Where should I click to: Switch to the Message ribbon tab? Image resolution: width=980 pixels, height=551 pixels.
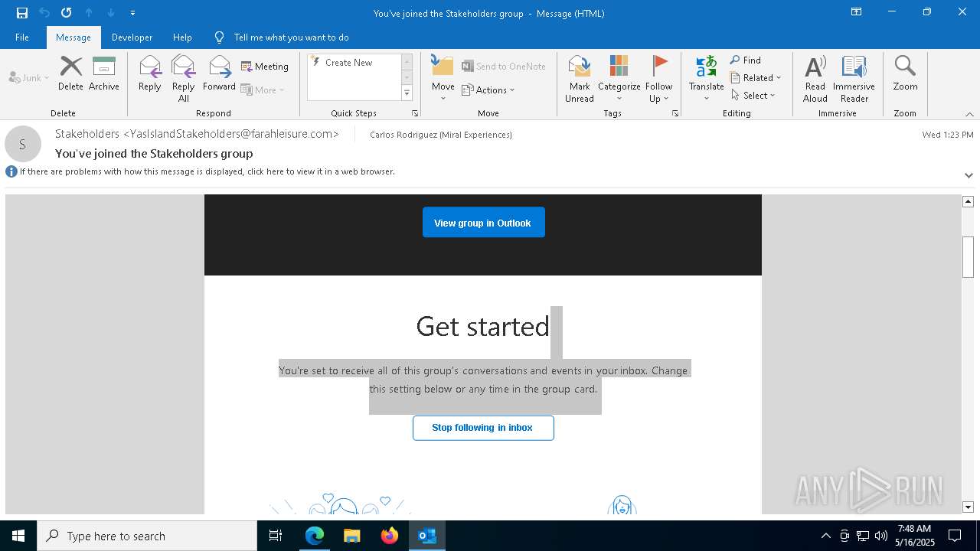point(73,37)
